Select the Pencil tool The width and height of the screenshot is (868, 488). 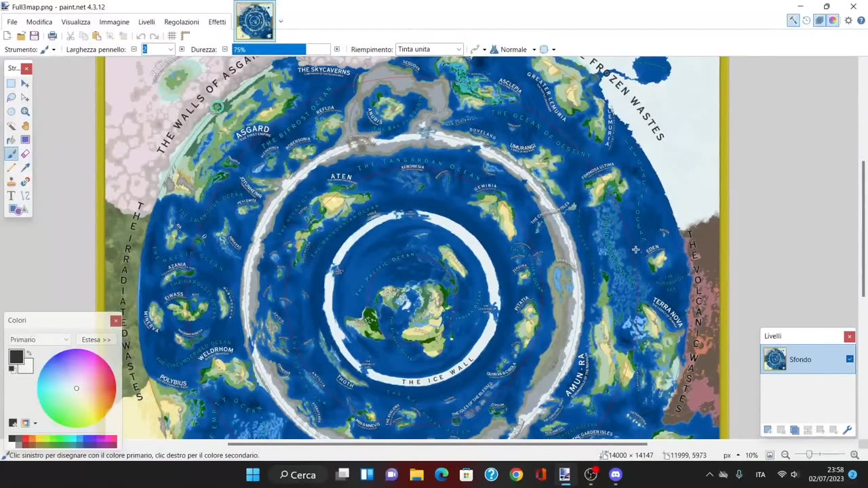[x=12, y=168]
